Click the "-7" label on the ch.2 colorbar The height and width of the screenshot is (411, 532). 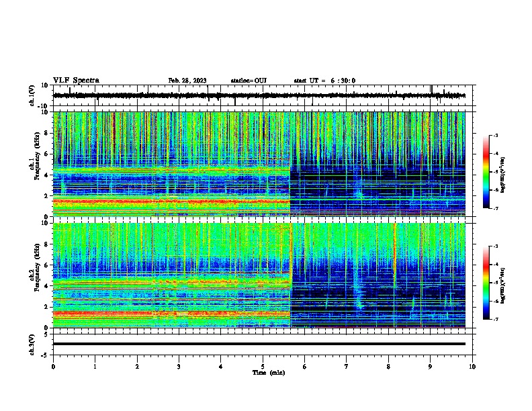pos(496,320)
